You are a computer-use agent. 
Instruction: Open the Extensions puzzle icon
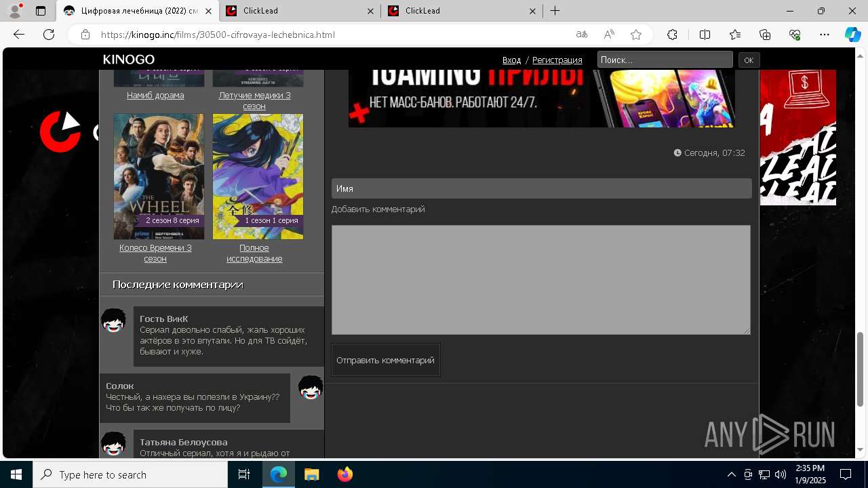(672, 35)
